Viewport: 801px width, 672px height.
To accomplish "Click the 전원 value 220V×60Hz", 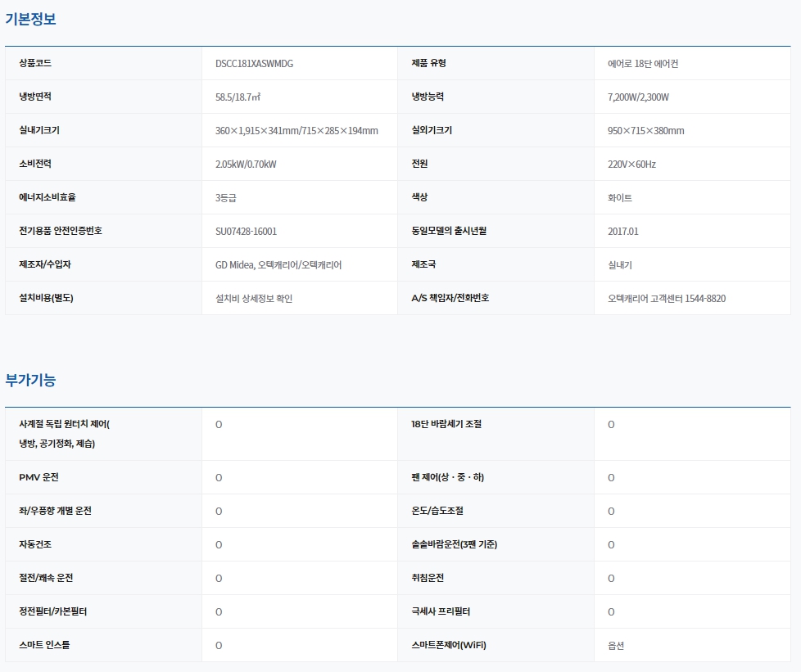I will coord(631,165).
